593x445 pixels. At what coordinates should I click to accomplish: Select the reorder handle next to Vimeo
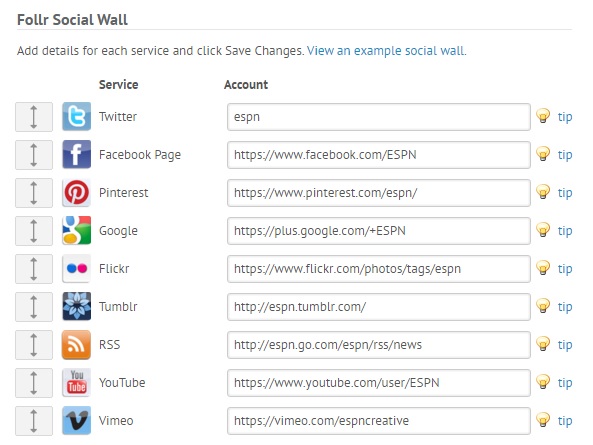(34, 421)
